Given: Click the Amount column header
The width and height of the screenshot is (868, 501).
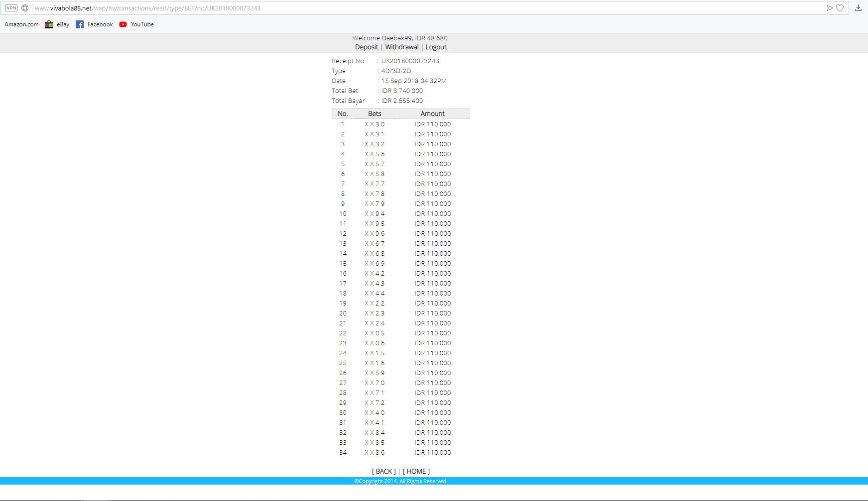Looking at the screenshot, I should tap(432, 114).
